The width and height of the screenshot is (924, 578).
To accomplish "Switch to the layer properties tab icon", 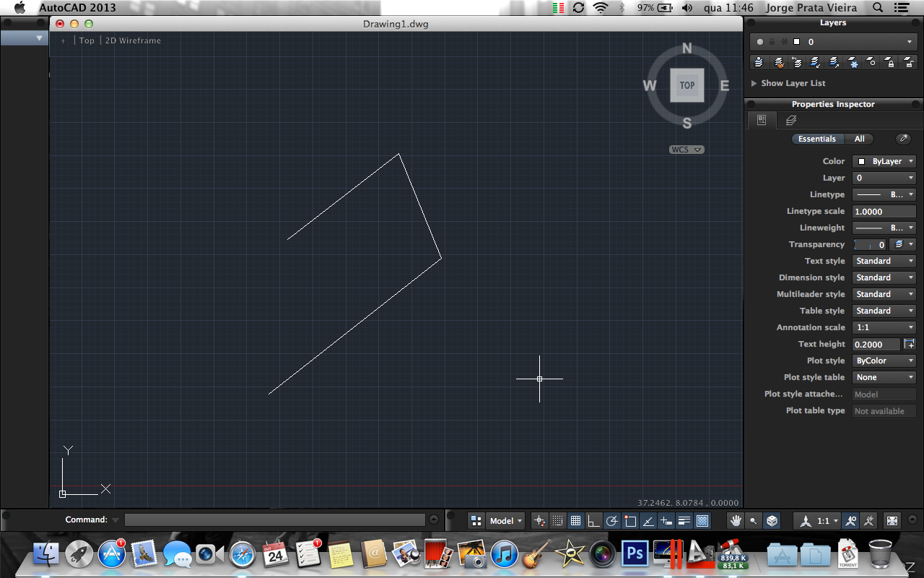I will tap(791, 121).
